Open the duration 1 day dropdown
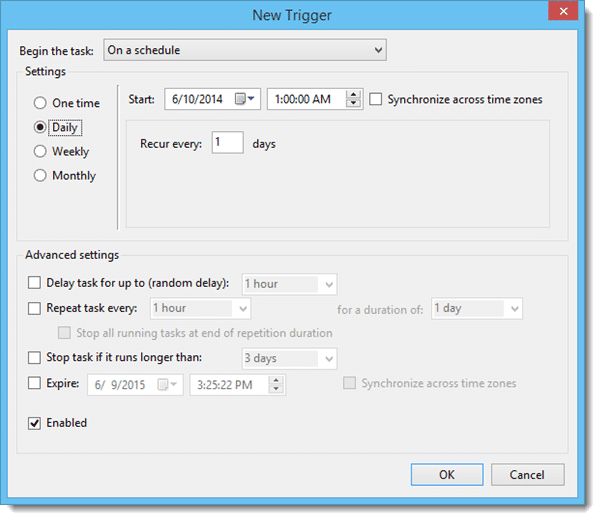 477,308
